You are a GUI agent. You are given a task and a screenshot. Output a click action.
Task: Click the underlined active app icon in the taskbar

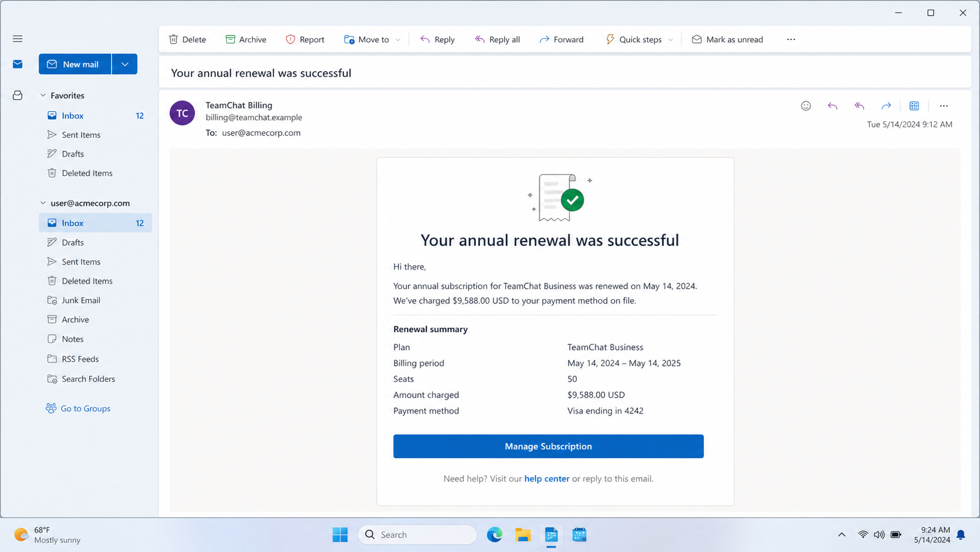[551, 534]
